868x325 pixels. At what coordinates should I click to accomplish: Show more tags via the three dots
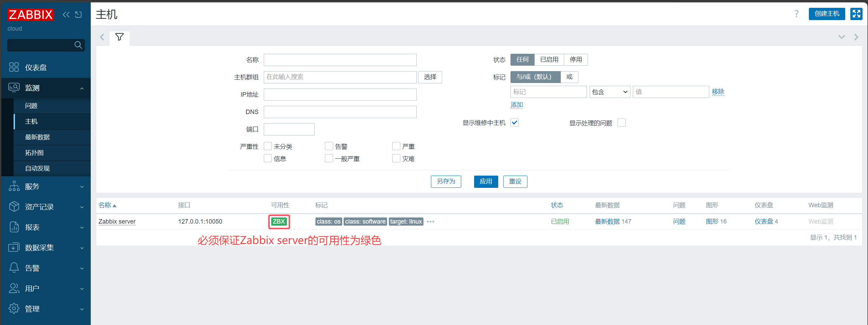(431, 222)
